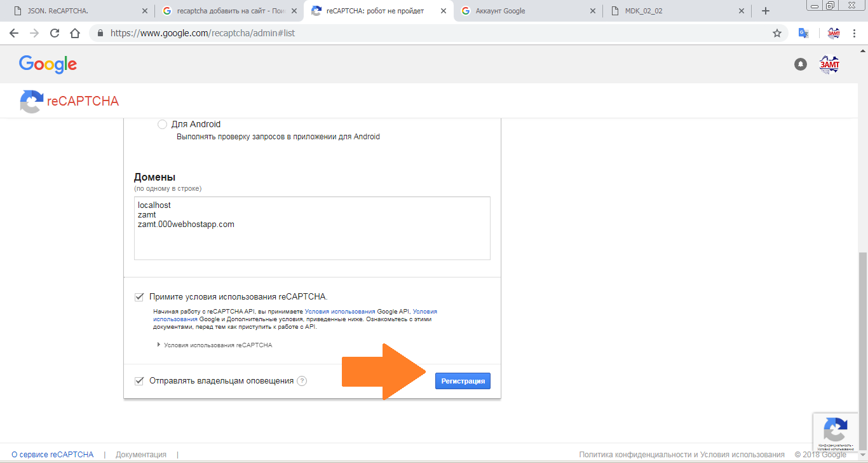Click the blue 'Регистрация' button

tap(463, 381)
